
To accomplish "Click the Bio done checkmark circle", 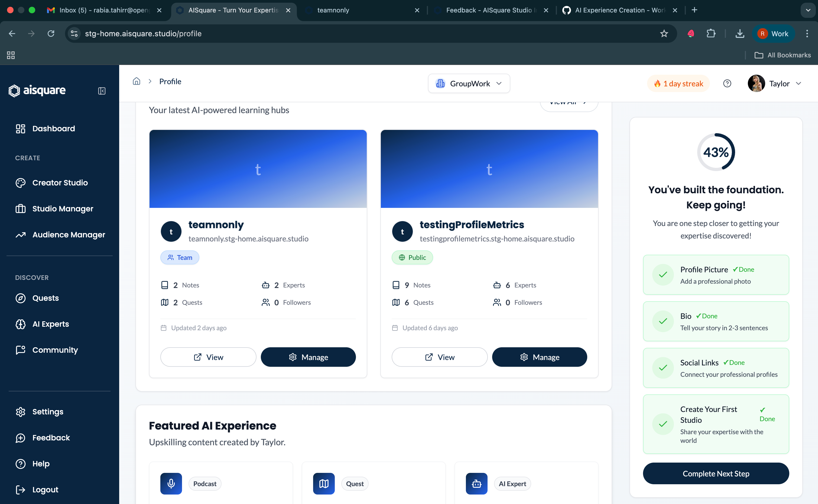I will pos(663,321).
